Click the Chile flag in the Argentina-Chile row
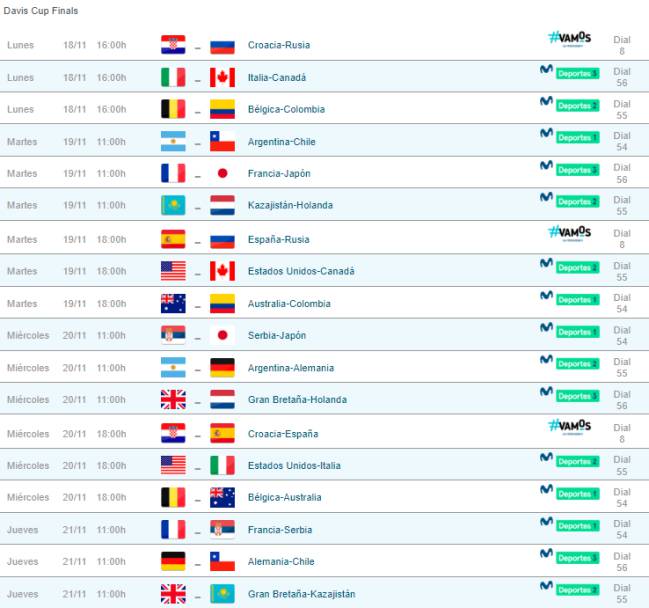 [x=222, y=142]
